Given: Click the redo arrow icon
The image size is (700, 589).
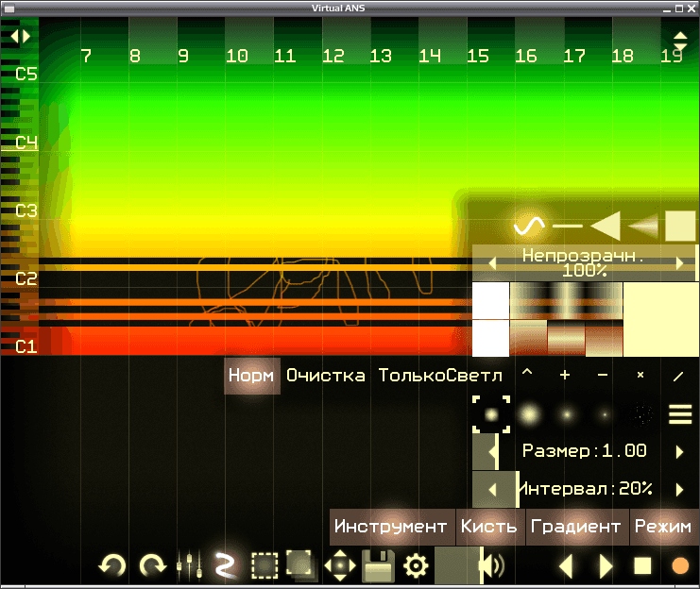Looking at the screenshot, I should tap(153, 565).
